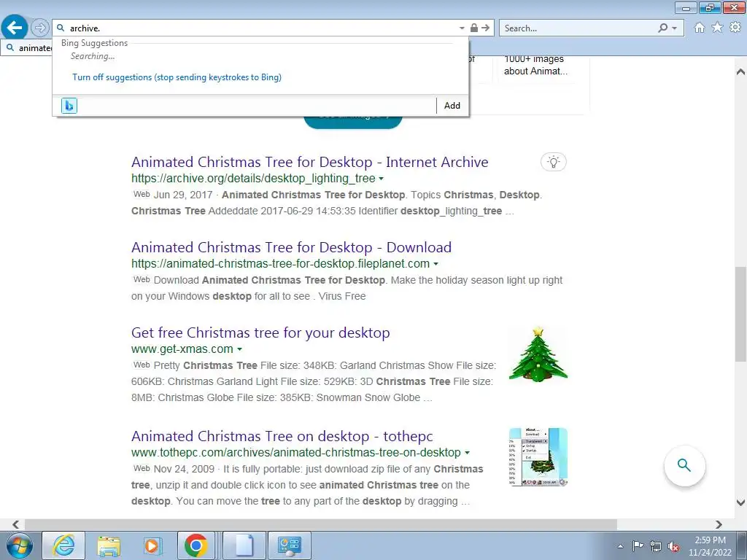Click the vertical scrollbar up arrow
Image resolution: width=747 pixels, height=560 pixels.
click(740, 72)
